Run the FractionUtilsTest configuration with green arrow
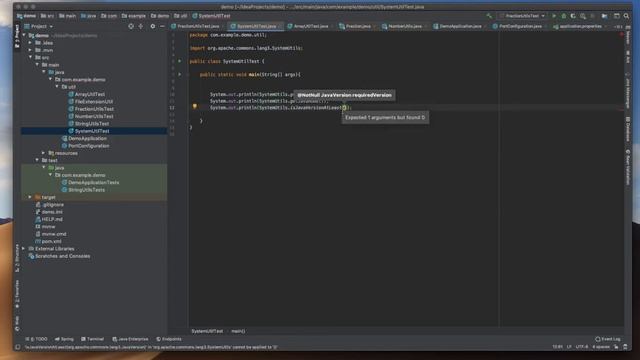Viewport: 640px width, 360px height. [554, 16]
